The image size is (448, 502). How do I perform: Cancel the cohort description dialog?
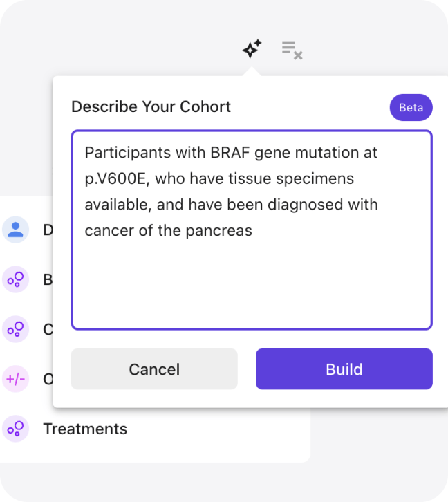tap(154, 369)
